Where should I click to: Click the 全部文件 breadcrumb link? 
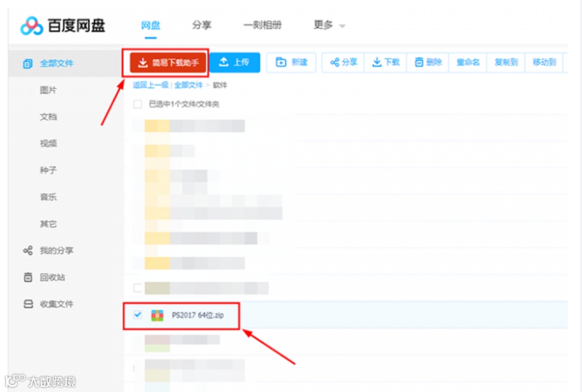[x=189, y=85]
